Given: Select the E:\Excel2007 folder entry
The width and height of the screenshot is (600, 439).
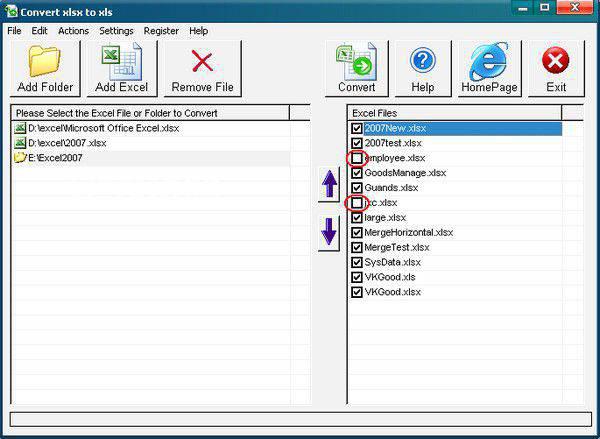Looking at the screenshot, I should pyautogui.click(x=55, y=158).
